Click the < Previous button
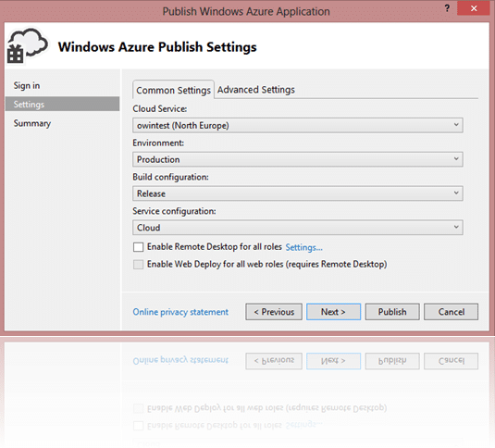This screenshot has width=495, height=448. (x=274, y=312)
